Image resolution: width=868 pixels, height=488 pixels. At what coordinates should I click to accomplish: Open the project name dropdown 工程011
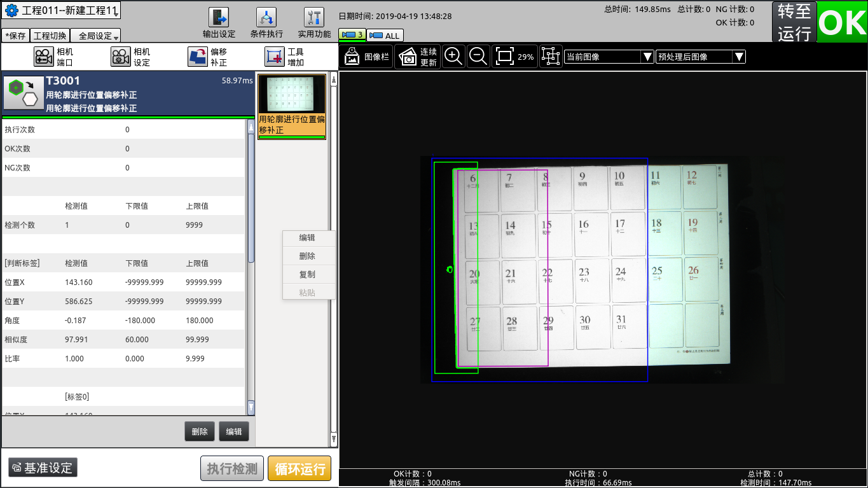[x=62, y=11]
